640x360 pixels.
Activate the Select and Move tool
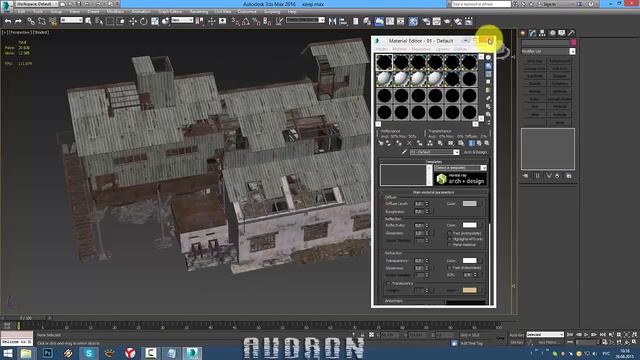tap(133, 21)
